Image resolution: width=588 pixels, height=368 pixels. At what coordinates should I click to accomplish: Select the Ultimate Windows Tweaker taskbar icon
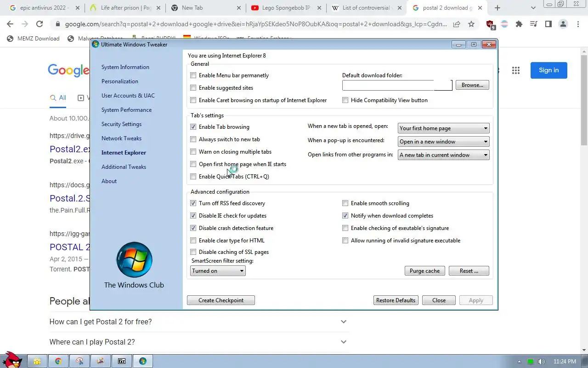pos(143,361)
